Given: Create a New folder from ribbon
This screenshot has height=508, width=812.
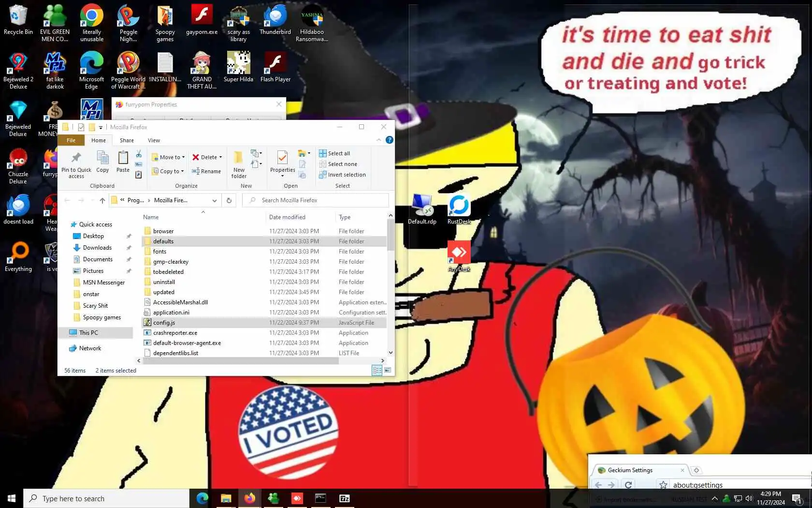Looking at the screenshot, I should click(239, 164).
